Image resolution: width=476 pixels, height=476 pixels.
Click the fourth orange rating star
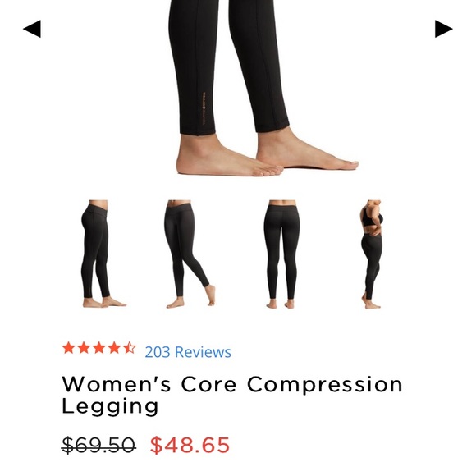(x=114, y=348)
